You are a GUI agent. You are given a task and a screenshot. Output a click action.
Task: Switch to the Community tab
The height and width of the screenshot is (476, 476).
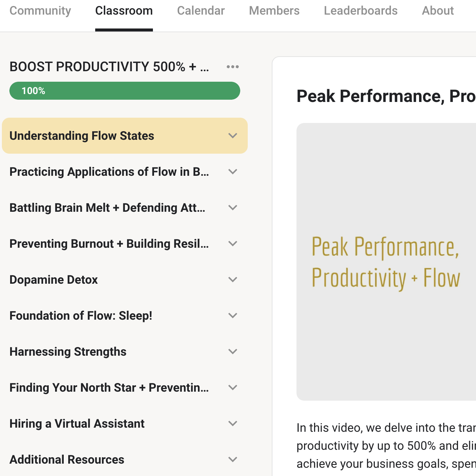pyautogui.click(x=40, y=11)
